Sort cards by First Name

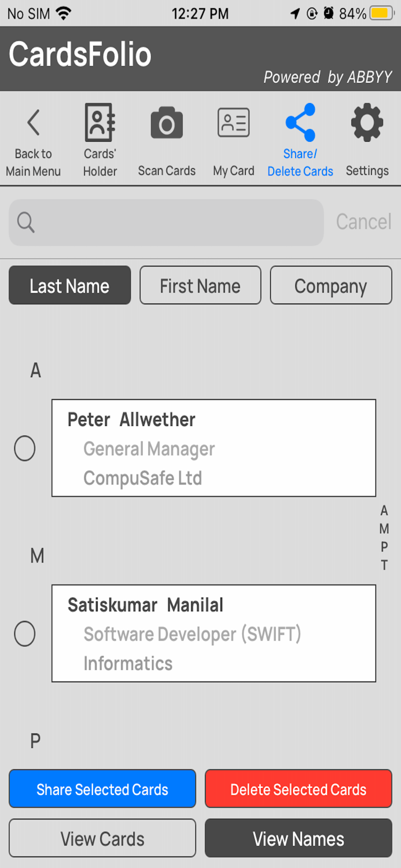pyautogui.click(x=200, y=286)
